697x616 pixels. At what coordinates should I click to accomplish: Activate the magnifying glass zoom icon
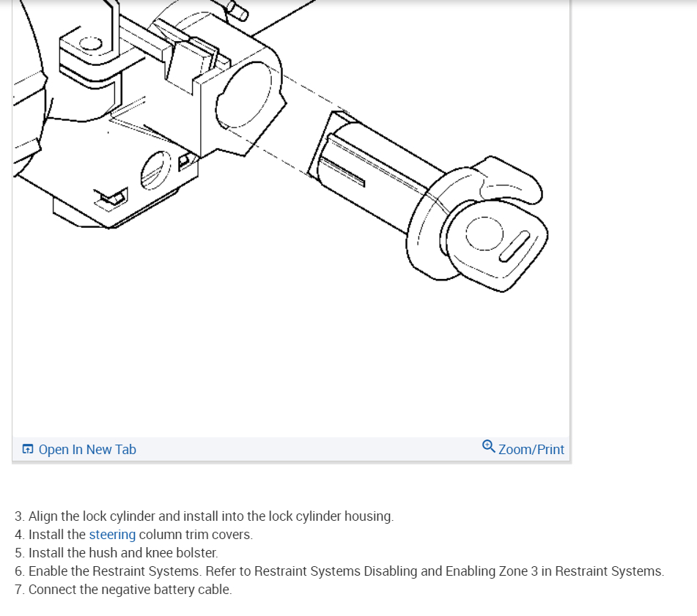pos(488,447)
